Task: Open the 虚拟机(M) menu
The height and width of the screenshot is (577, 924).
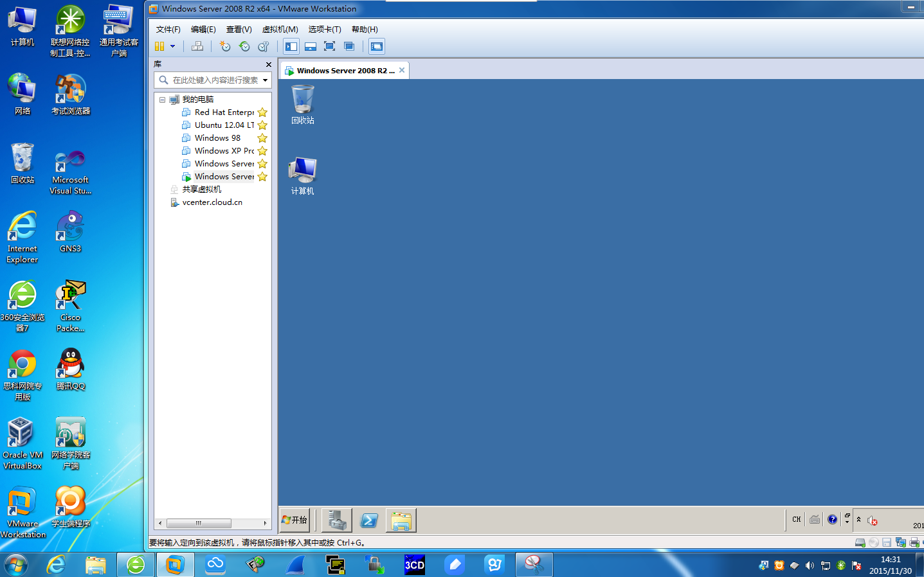Action: click(280, 30)
